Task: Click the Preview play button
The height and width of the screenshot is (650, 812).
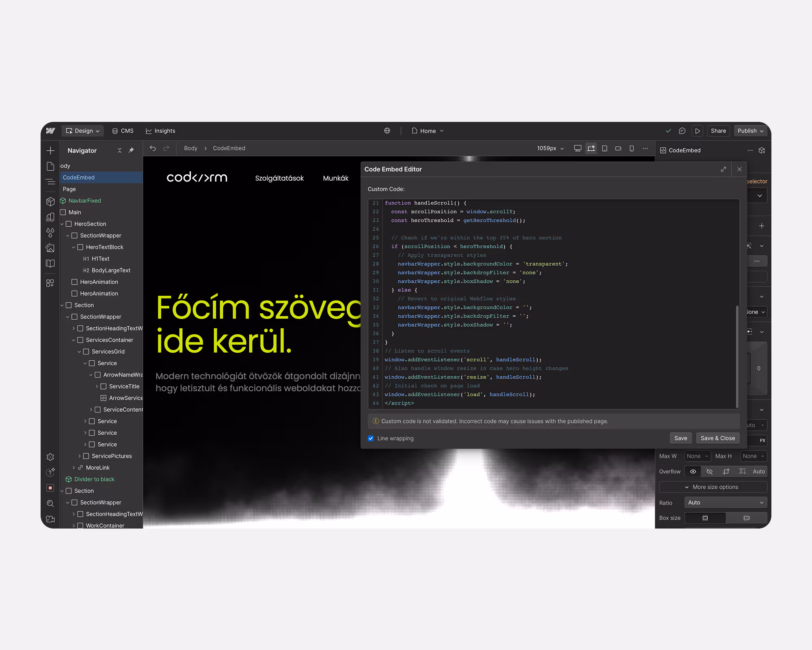Action: tap(698, 131)
